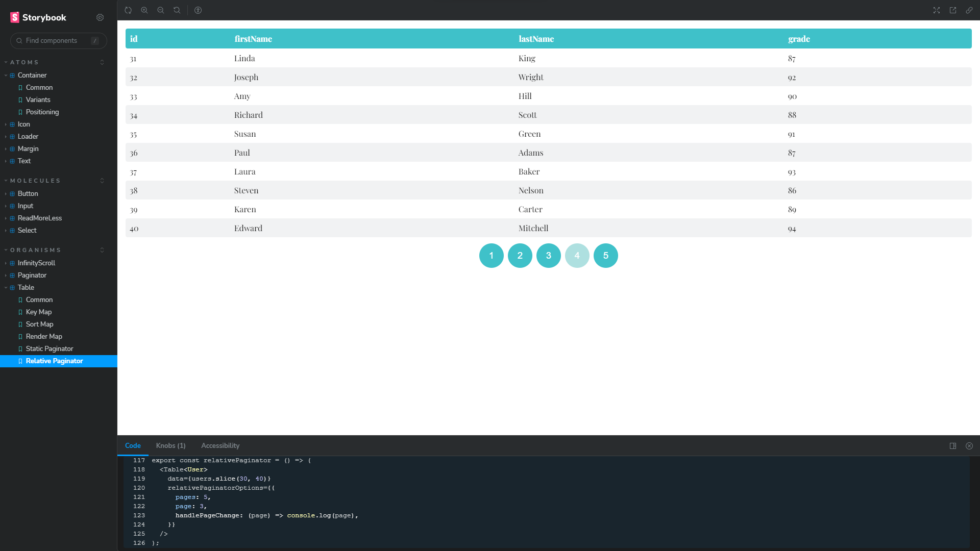Switch to the Knobs (1) tab
Screen dimensions: 980x551
tap(170, 446)
